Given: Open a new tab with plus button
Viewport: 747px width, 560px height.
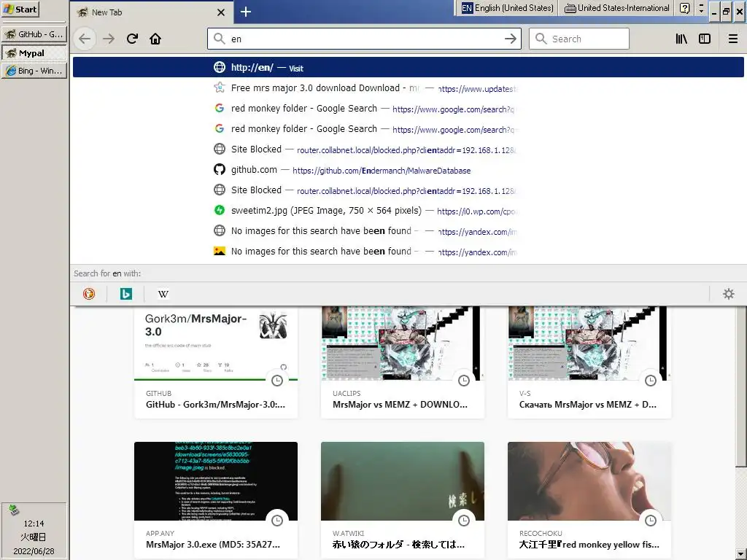Looking at the screenshot, I should [246, 12].
